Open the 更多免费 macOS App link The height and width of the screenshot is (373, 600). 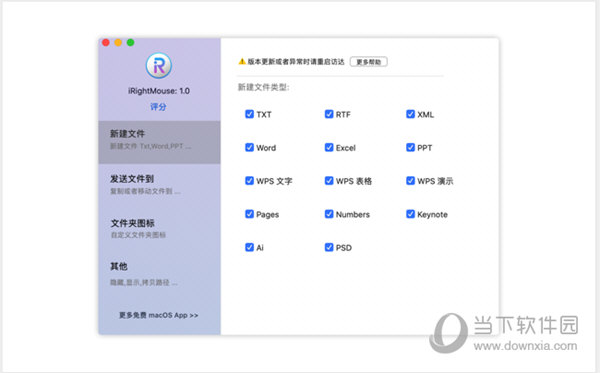click(x=158, y=315)
